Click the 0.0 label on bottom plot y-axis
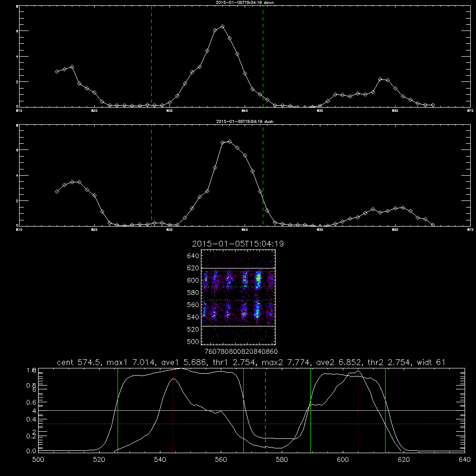476x476 pixels. point(31,451)
